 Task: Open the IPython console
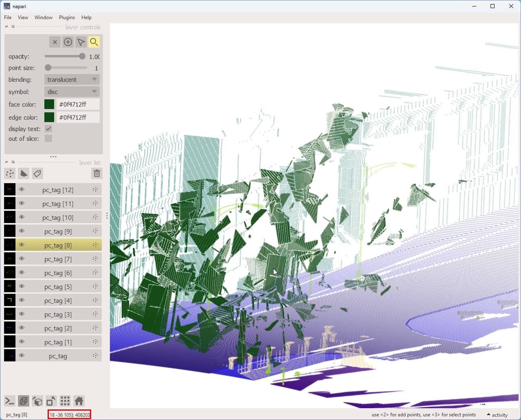tap(9, 401)
